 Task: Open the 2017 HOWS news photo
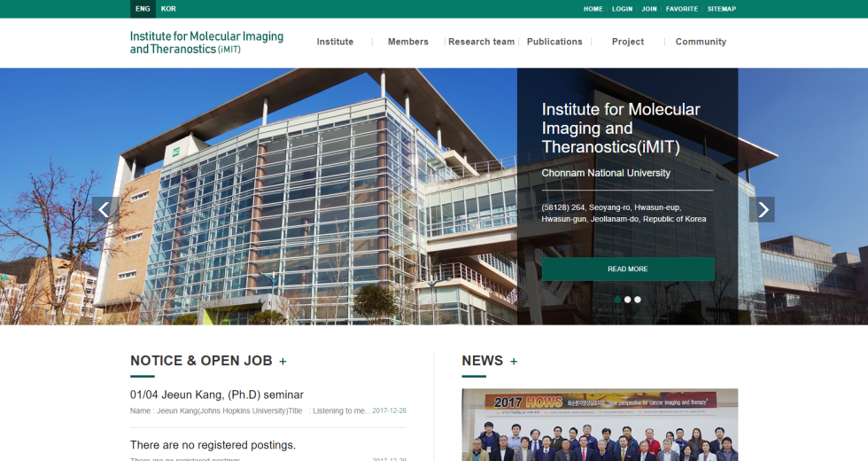[600, 425]
